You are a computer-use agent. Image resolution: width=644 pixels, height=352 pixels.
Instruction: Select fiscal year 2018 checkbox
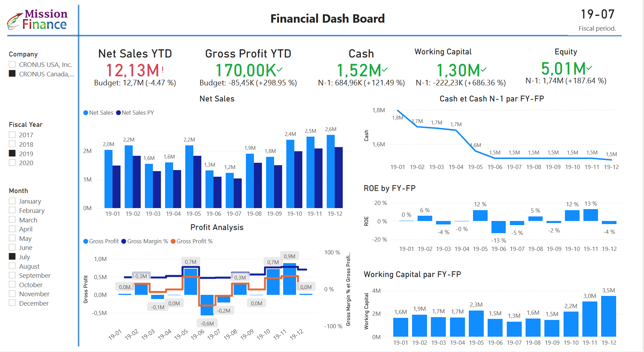coord(12,144)
